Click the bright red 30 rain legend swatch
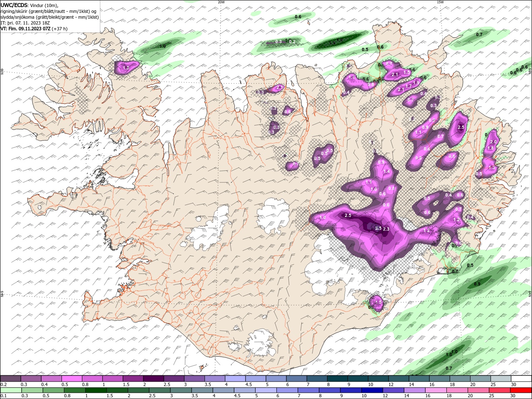 521,390
